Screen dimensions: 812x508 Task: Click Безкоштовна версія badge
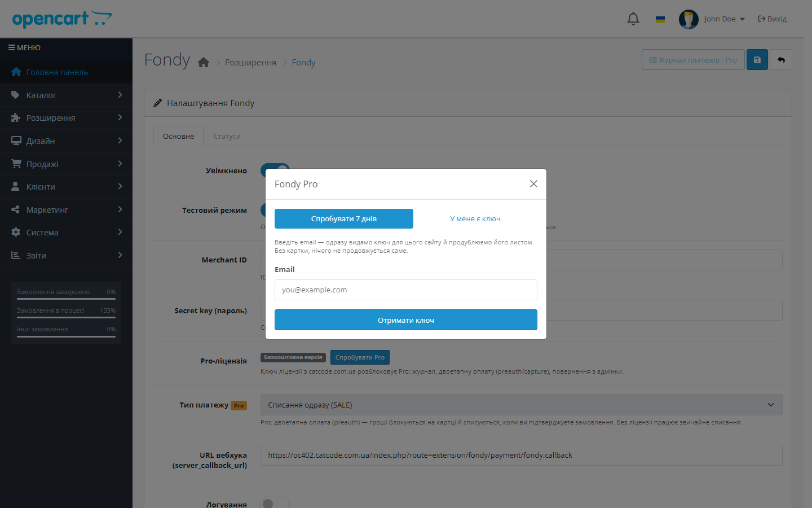[x=293, y=357]
